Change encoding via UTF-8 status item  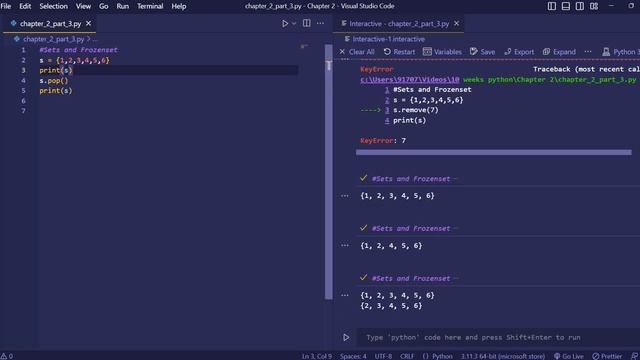pyautogui.click(x=383, y=356)
